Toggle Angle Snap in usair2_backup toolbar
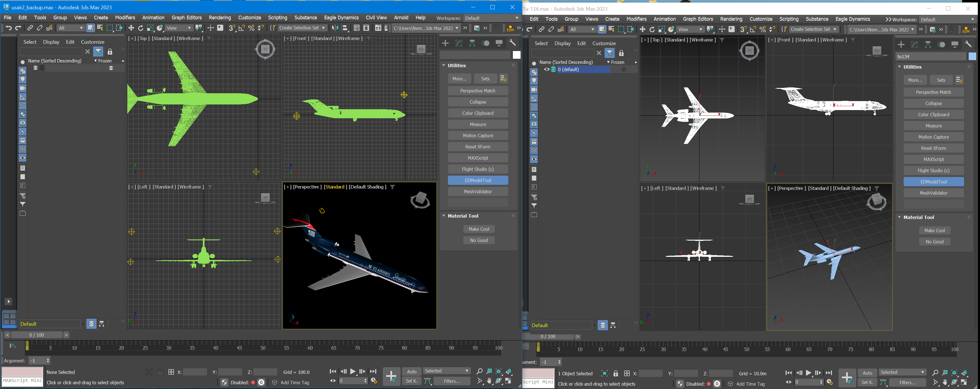Viewport: 980px width, 389px height. pyautogui.click(x=242, y=28)
